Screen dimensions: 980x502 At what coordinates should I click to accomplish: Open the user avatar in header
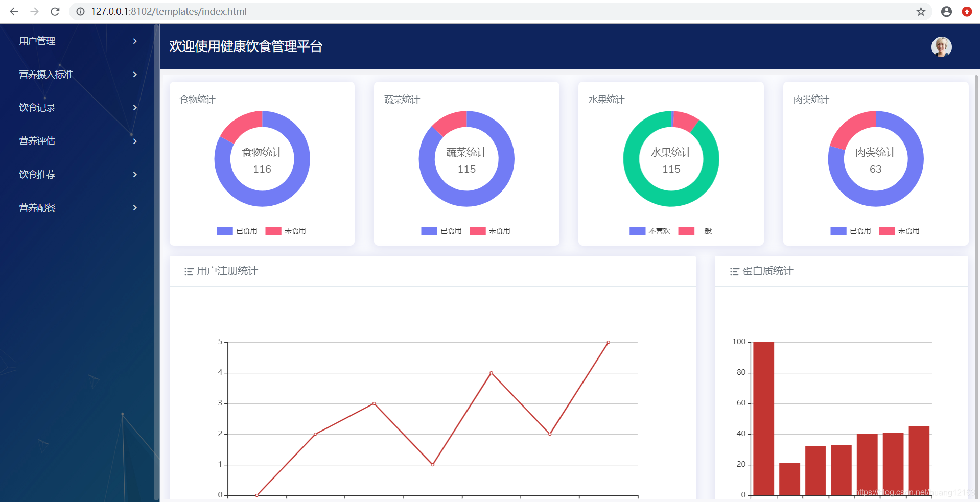(x=941, y=46)
